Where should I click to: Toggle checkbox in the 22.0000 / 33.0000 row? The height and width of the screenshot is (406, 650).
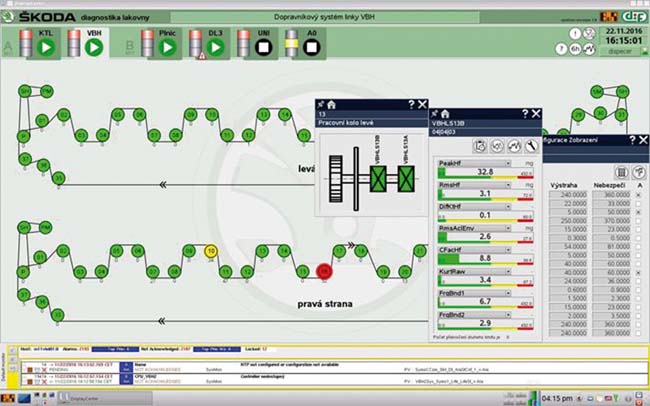639,203
